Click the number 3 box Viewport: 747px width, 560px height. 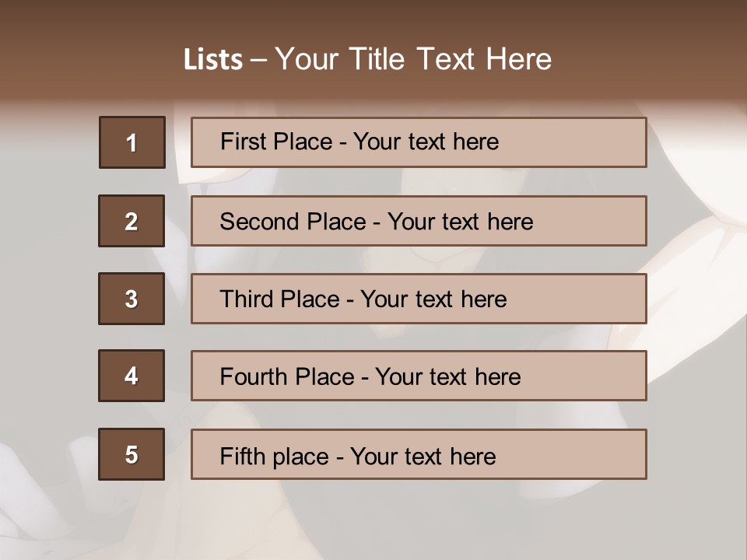[132, 299]
